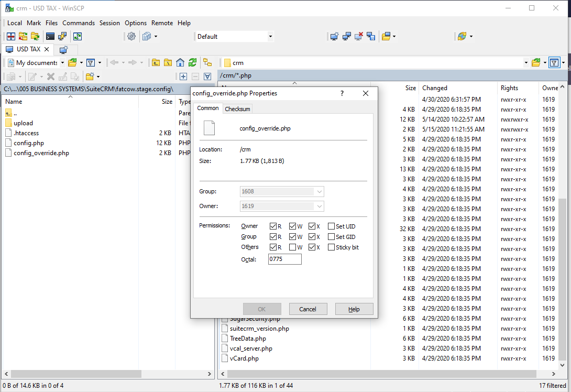
Task: Open the Local menu
Action: (x=15, y=23)
